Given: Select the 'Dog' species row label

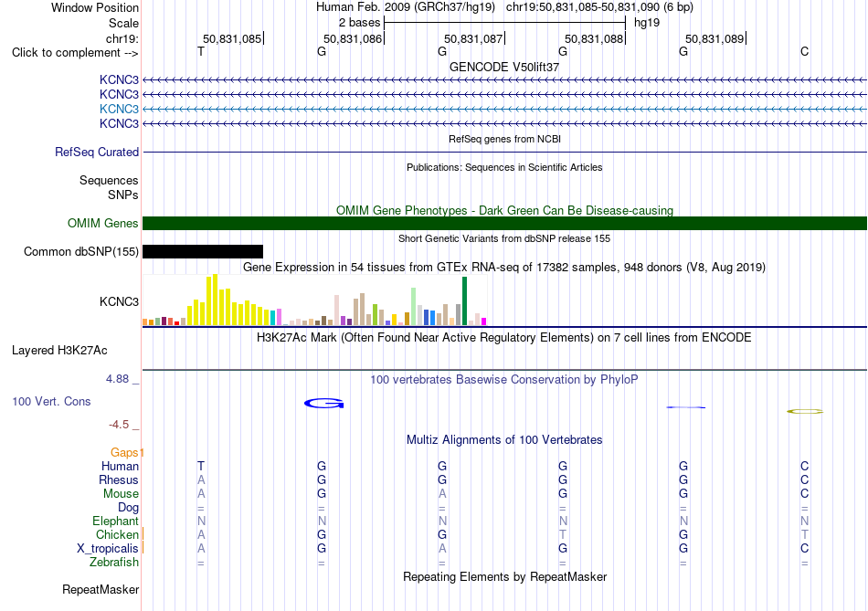Looking at the screenshot, I should point(128,508).
